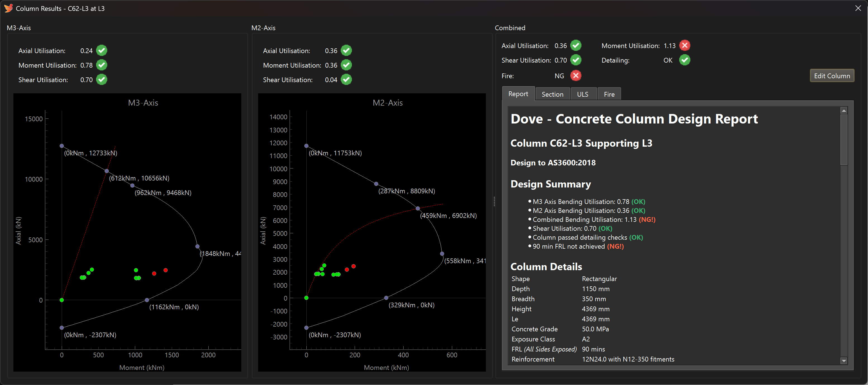Close the Column Results window

858,8
